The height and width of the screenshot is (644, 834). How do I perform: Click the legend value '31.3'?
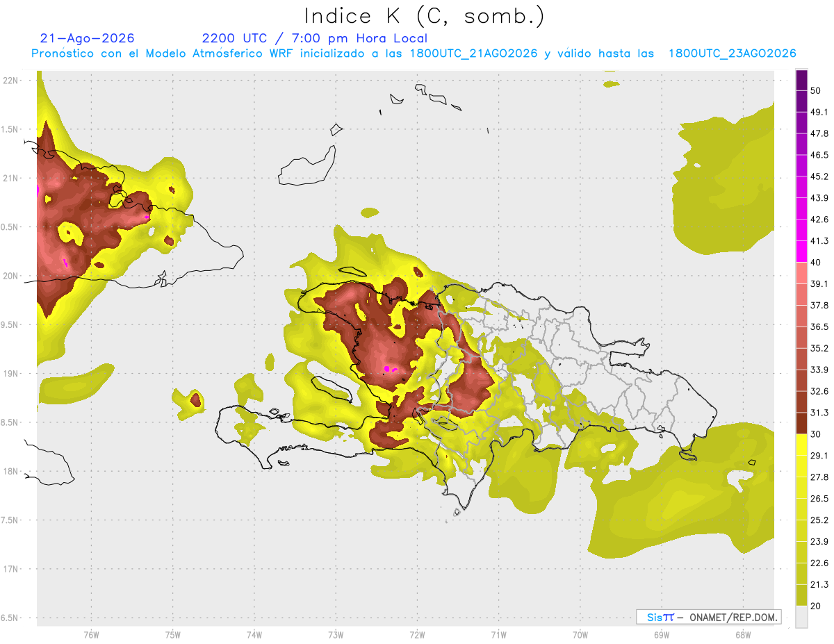(819, 413)
